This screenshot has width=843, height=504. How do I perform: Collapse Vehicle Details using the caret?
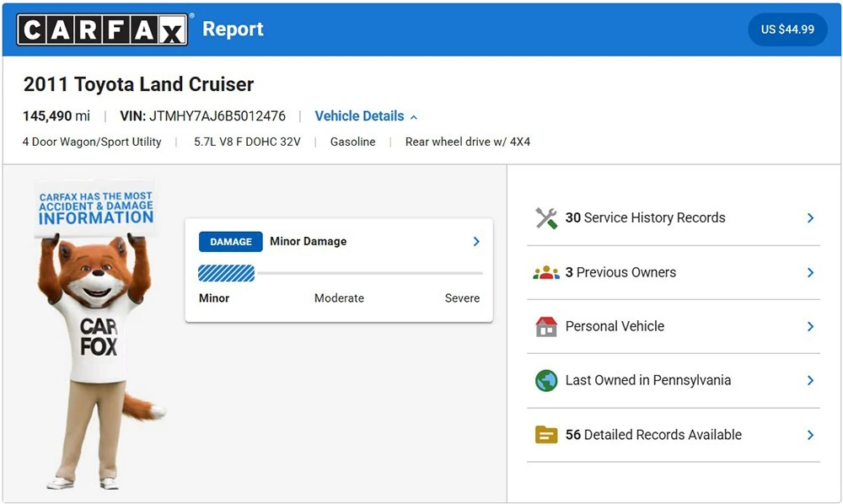(413, 117)
